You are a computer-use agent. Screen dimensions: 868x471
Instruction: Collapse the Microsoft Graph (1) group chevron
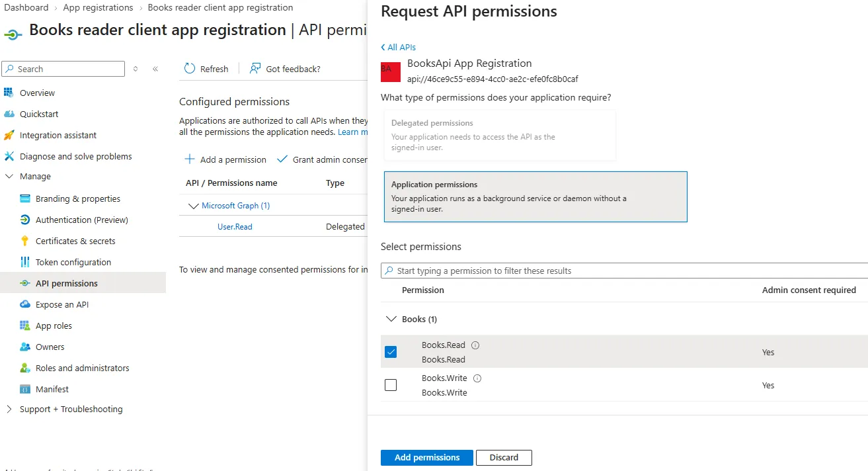194,206
